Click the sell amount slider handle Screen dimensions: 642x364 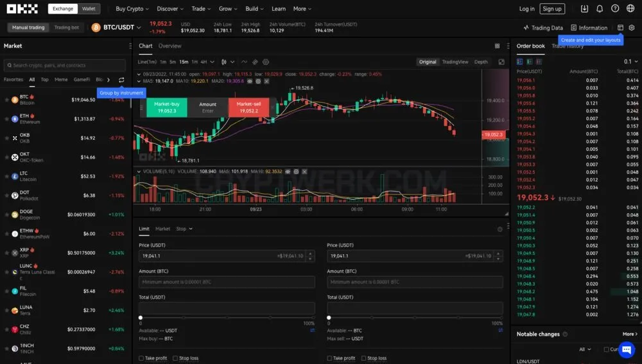click(x=329, y=318)
